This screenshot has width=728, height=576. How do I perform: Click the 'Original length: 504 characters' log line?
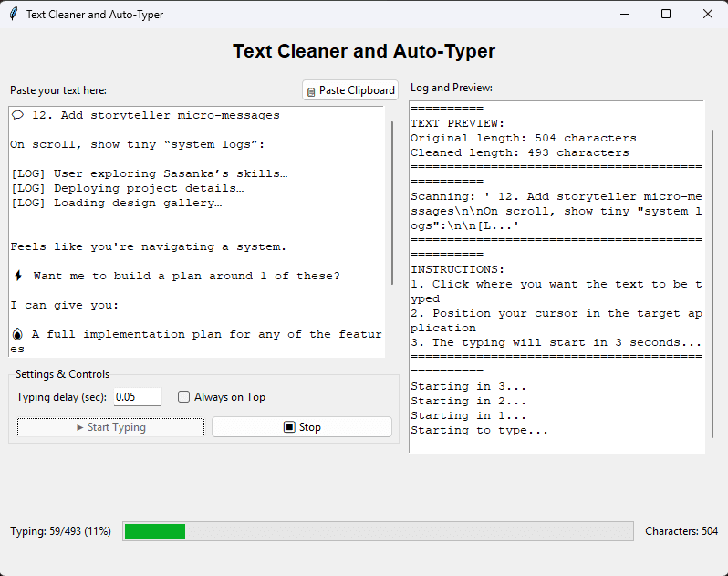pyautogui.click(x=524, y=139)
